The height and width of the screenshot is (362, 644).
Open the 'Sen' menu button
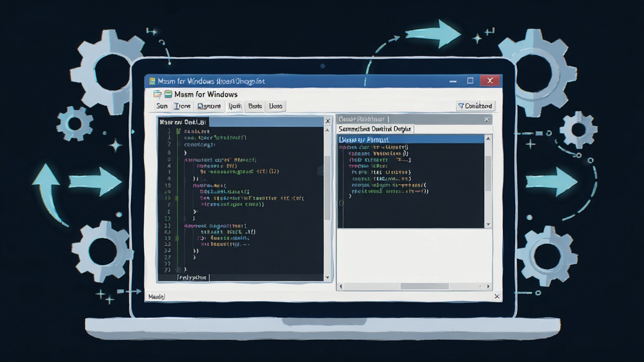(x=162, y=106)
